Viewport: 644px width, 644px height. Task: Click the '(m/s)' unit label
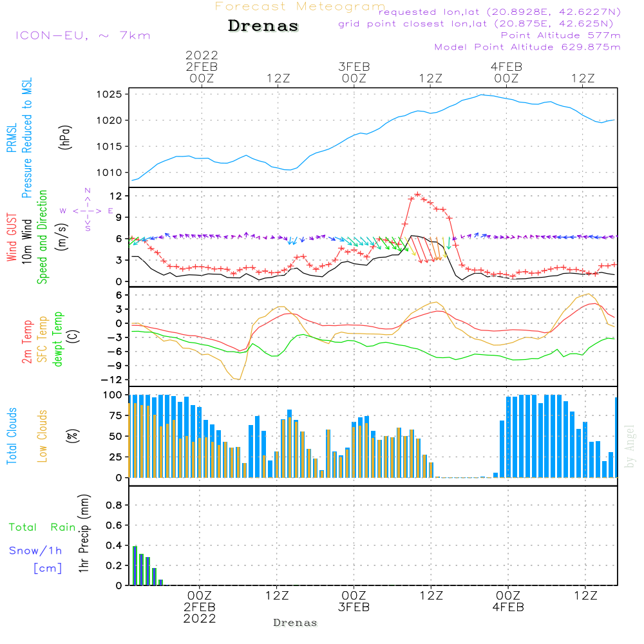pos(62,237)
